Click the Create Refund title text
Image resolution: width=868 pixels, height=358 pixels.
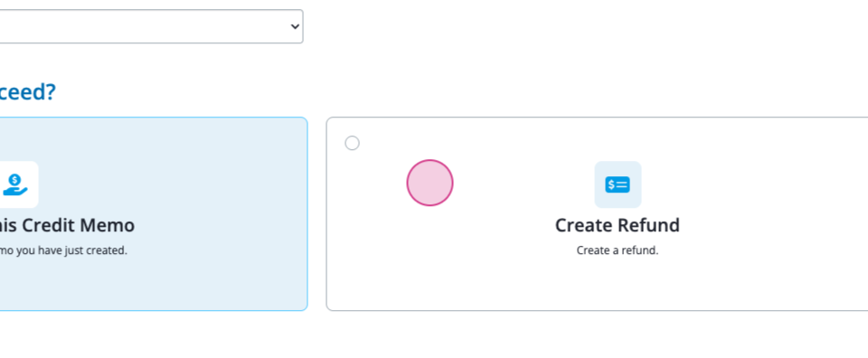pos(618,225)
